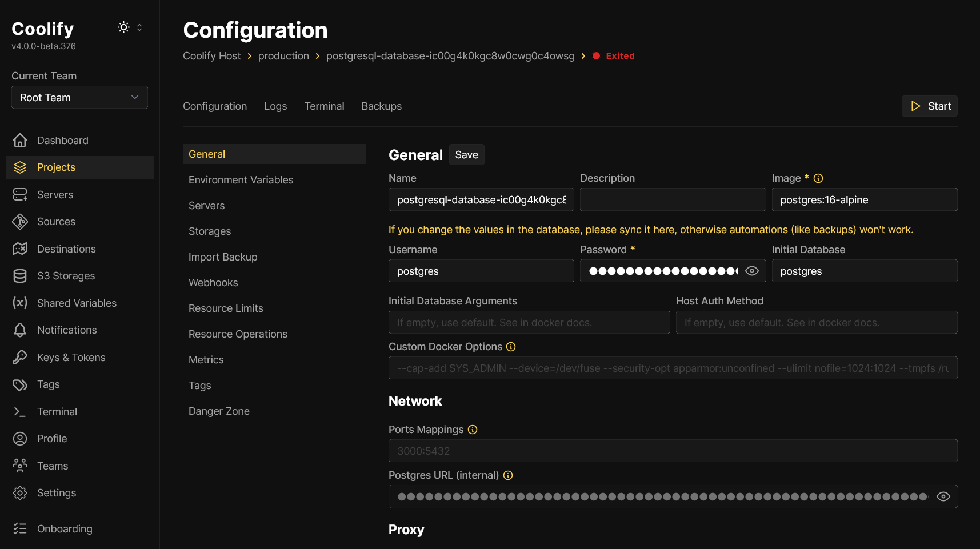Screen dimensions: 980x549
Task: Click info icon beside Ports Mappings
Action: click(473, 430)
